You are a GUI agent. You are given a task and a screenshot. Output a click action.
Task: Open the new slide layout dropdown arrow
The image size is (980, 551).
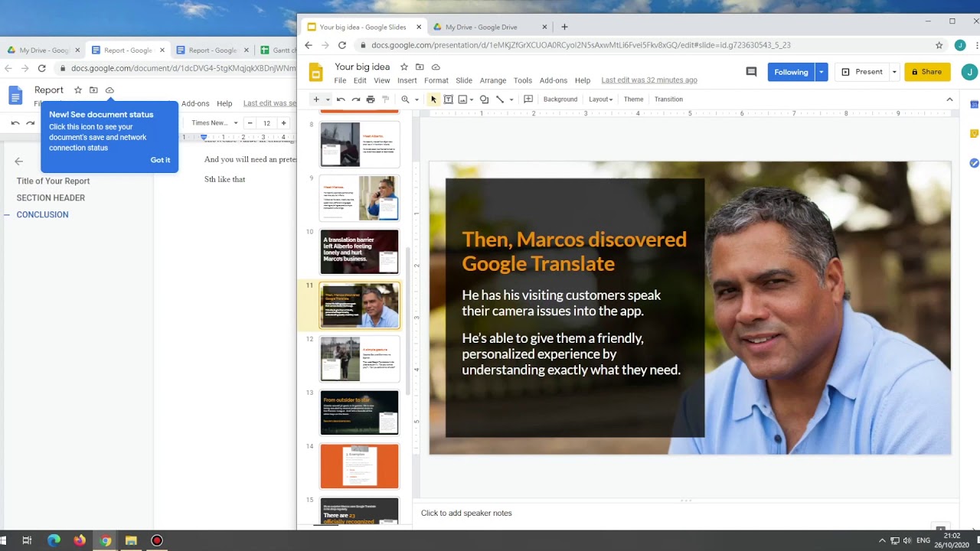[328, 99]
